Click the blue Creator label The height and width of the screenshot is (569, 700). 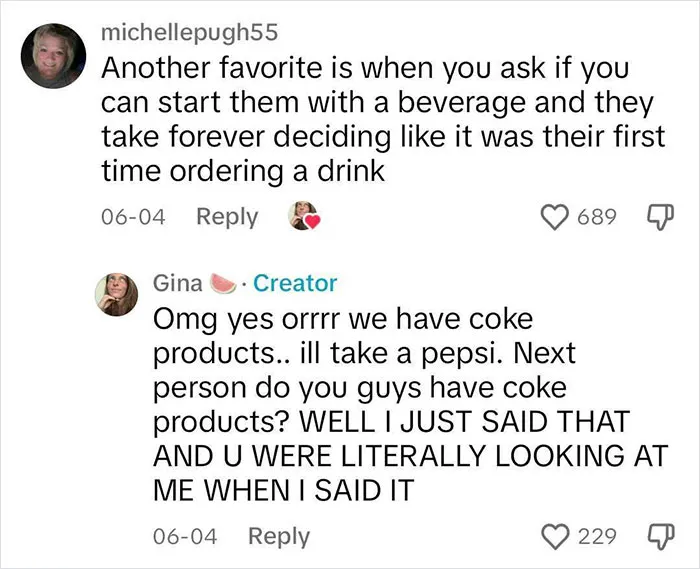pos(295,283)
